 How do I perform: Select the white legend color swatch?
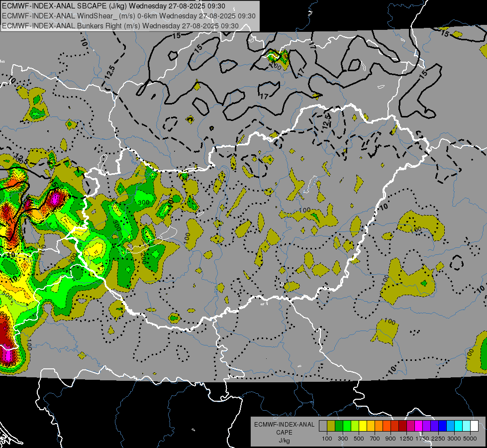(x=474, y=426)
